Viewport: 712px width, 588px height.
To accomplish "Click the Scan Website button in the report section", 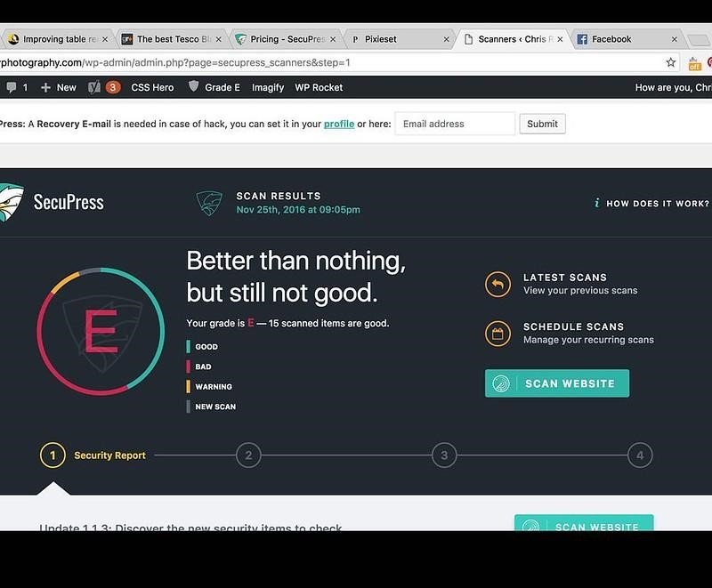I will tap(584, 523).
